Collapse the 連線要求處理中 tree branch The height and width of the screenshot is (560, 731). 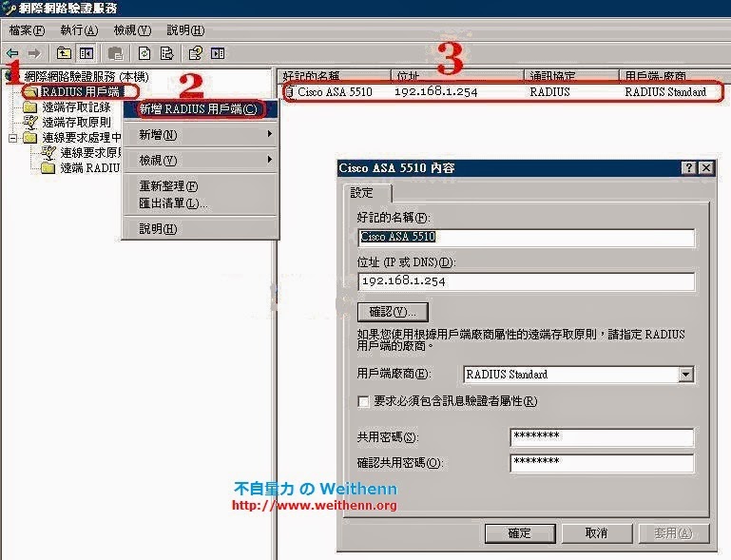pos(13,138)
